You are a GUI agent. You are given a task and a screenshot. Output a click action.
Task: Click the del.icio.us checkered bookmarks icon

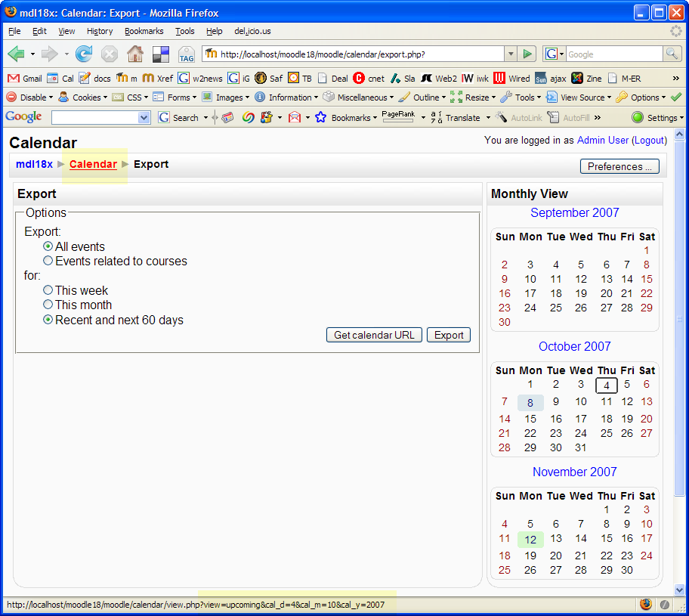pyautogui.click(x=161, y=54)
